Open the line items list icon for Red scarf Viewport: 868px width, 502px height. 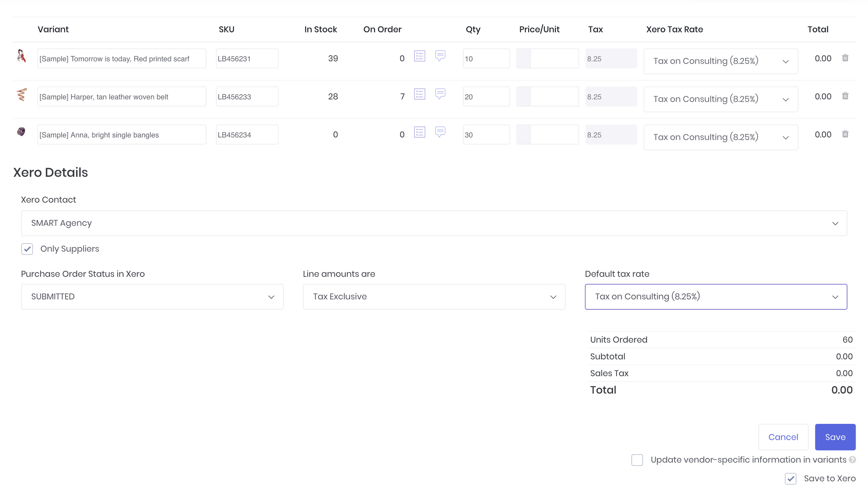[x=420, y=56]
